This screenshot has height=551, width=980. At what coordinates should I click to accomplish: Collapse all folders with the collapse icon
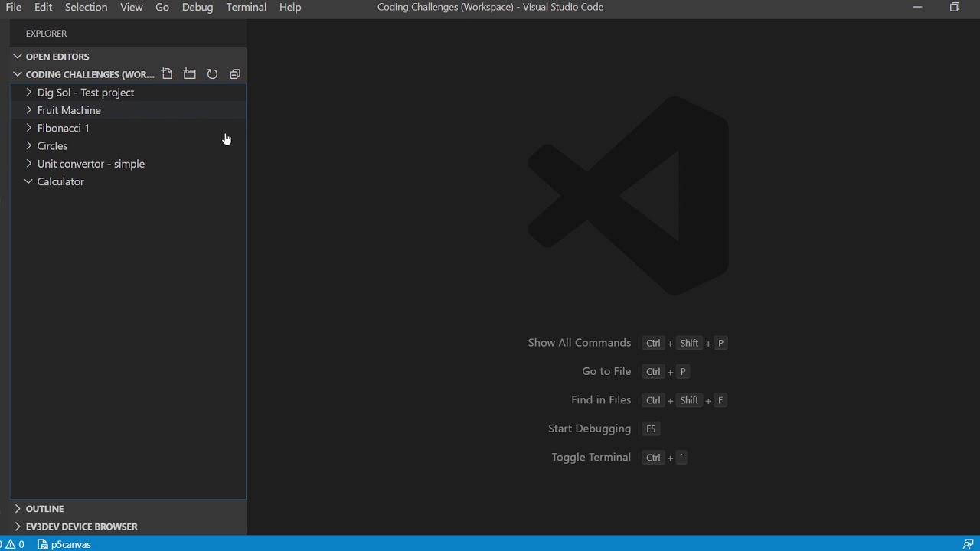(235, 74)
